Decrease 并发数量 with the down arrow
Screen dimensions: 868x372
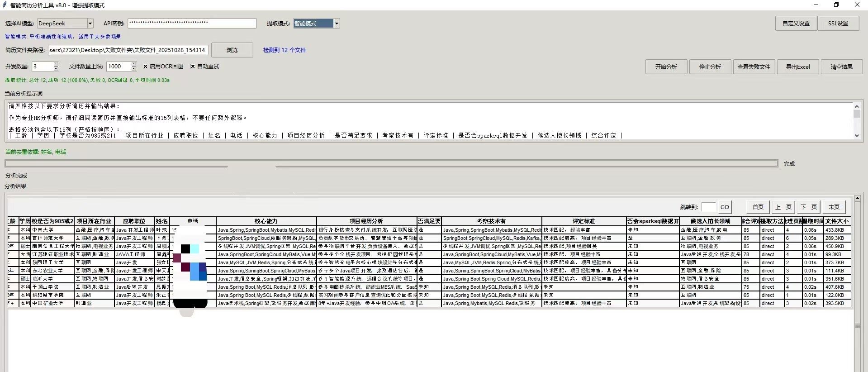pyautogui.click(x=56, y=69)
